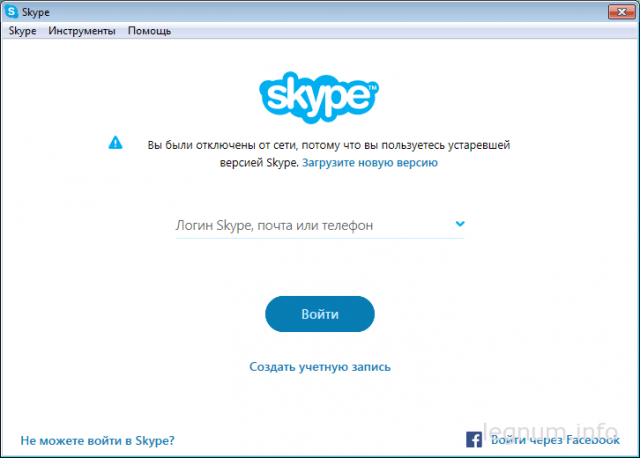Click the Войти sign-in button

pos(320,314)
